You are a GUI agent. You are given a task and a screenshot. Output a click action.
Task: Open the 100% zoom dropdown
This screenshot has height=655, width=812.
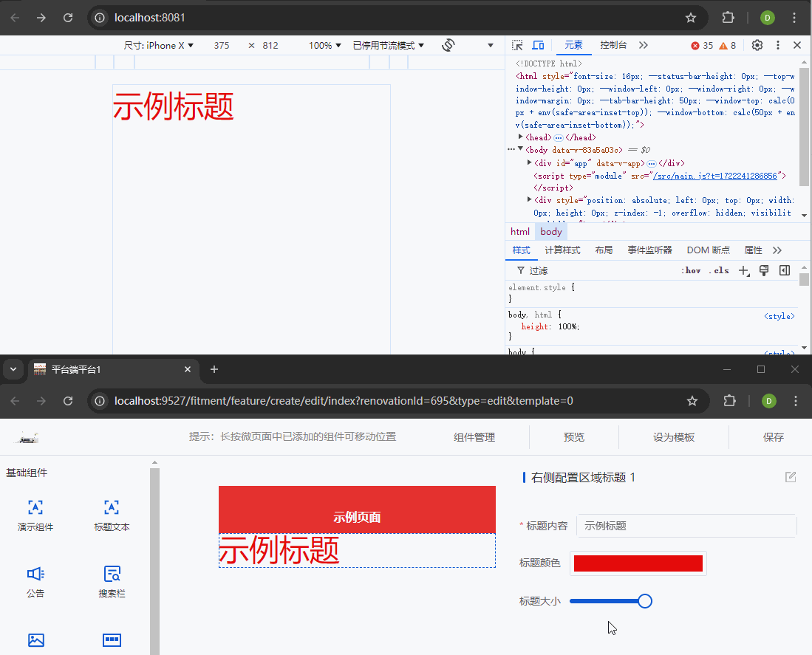(x=325, y=45)
